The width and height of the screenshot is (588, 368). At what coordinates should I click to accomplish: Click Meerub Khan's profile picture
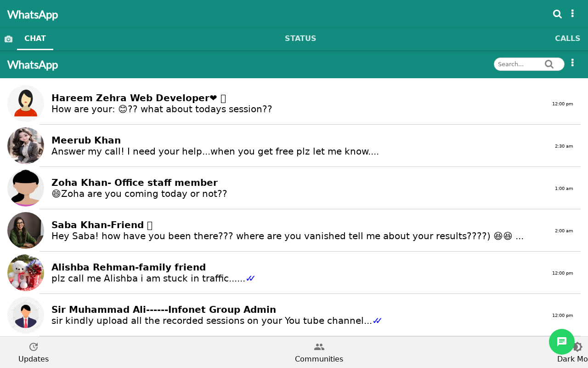26,146
